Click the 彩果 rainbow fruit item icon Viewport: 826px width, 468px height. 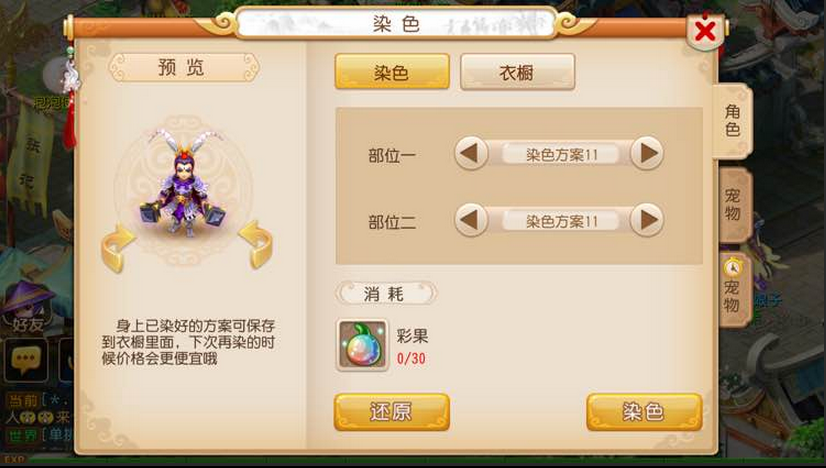[362, 345]
